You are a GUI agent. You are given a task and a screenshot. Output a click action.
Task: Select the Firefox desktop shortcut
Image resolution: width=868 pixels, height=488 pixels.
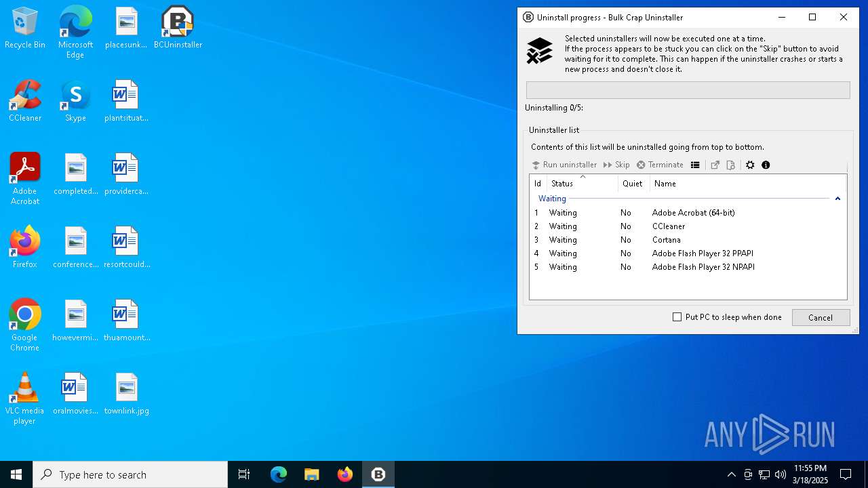point(25,248)
